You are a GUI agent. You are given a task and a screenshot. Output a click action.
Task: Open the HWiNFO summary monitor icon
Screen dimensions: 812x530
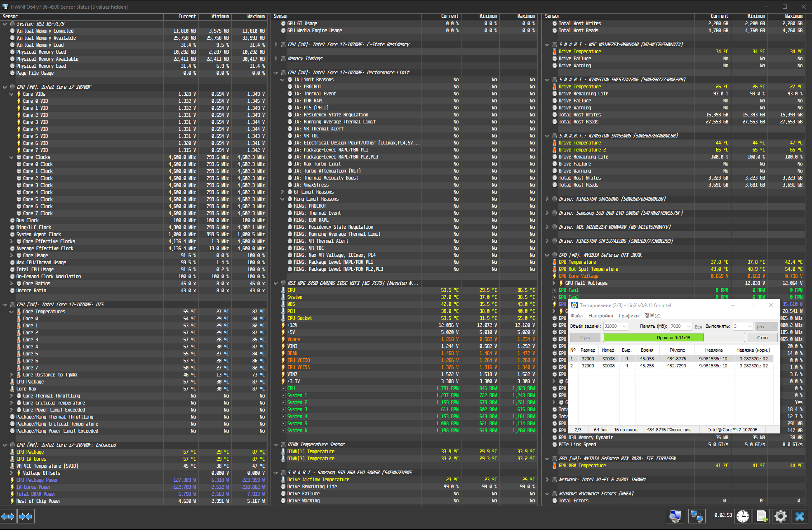click(x=675, y=516)
